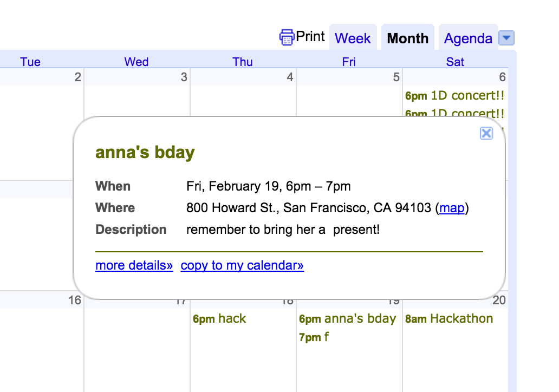Open the 8am Hackathon event

click(x=449, y=318)
